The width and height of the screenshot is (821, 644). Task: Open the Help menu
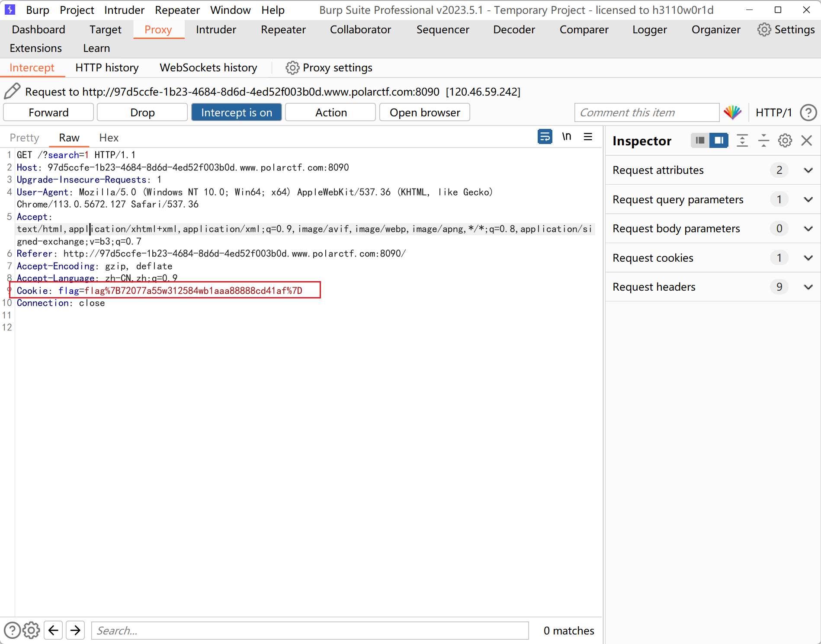pos(273,10)
